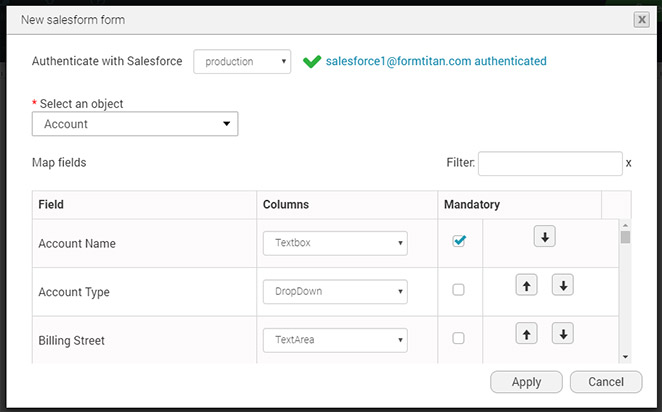This screenshot has width=662, height=412.
Task: Click the Cancel button
Action: [606, 382]
